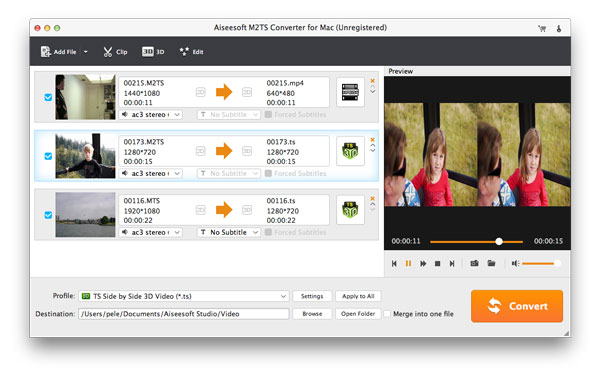Stop the preview playback
This screenshot has height=378, width=600.
click(437, 264)
